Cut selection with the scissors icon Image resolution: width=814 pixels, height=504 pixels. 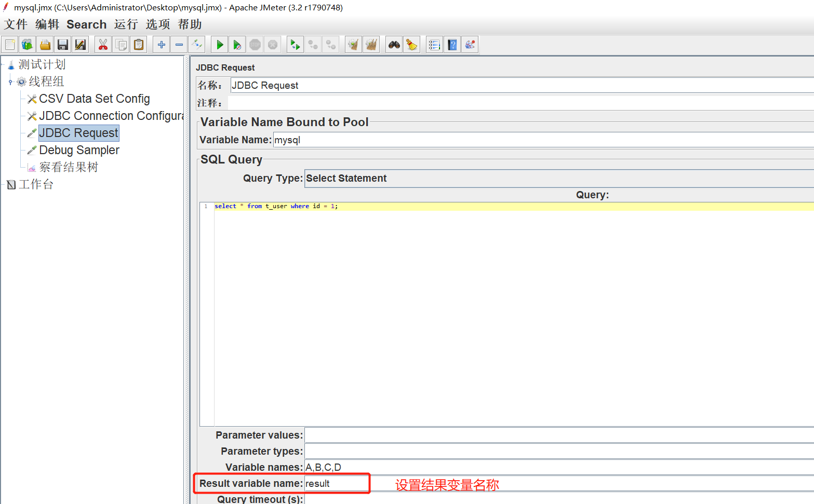click(x=103, y=45)
